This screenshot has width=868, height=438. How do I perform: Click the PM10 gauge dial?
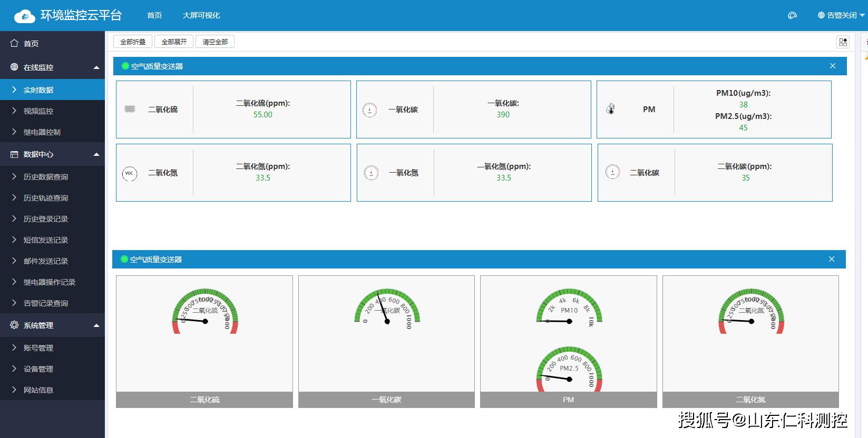click(569, 308)
